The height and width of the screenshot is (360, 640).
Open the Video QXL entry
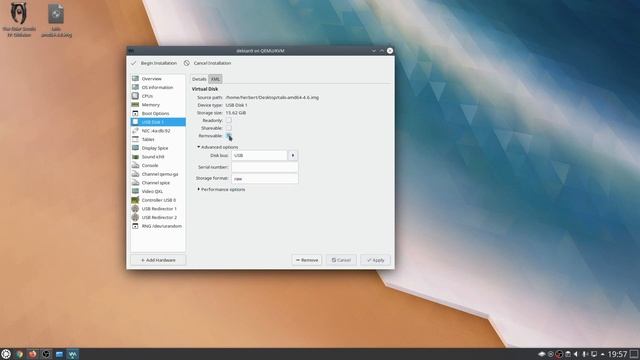click(x=158, y=191)
